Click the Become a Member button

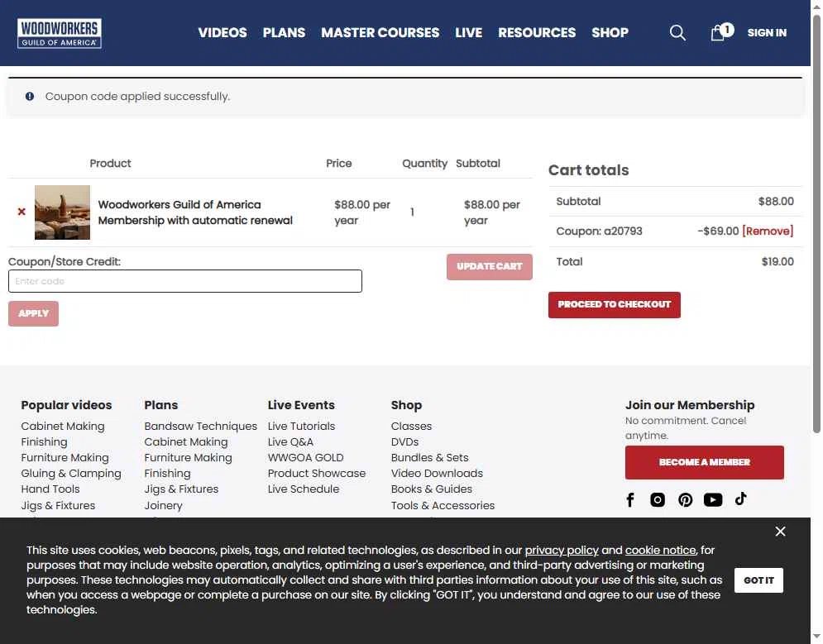pos(705,462)
